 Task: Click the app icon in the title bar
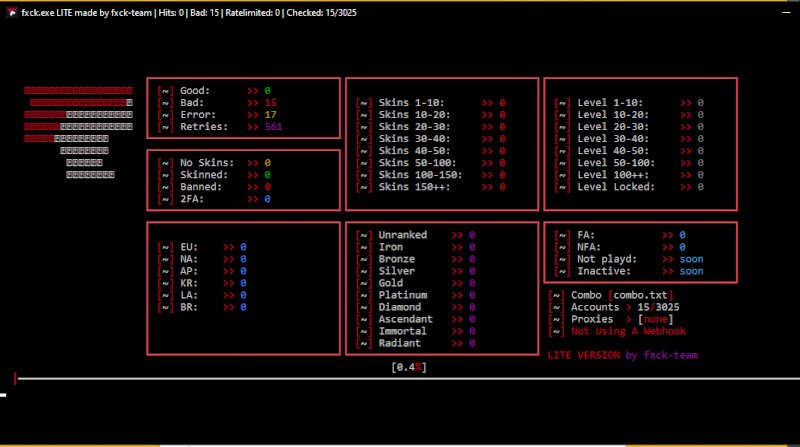pyautogui.click(x=10, y=11)
